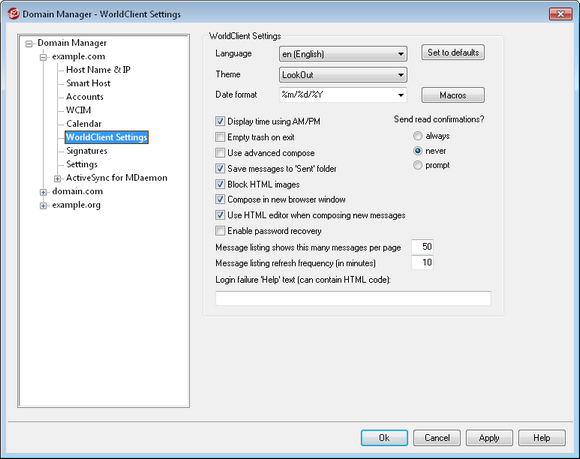Uncheck Display time using AM/PM
580x459 pixels.
click(x=220, y=121)
